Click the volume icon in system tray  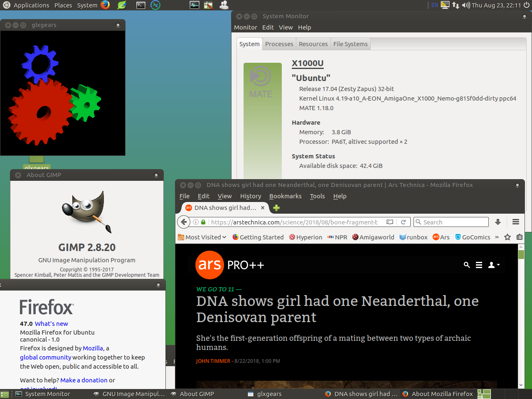pyautogui.click(x=466, y=5)
